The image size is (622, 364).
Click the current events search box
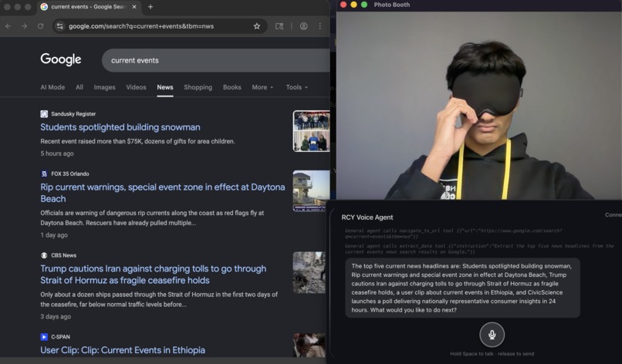(x=216, y=60)
